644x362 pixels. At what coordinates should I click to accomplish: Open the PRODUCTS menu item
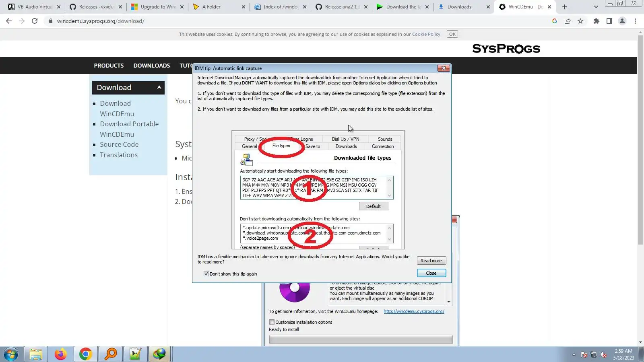click(x=109, y=66)
